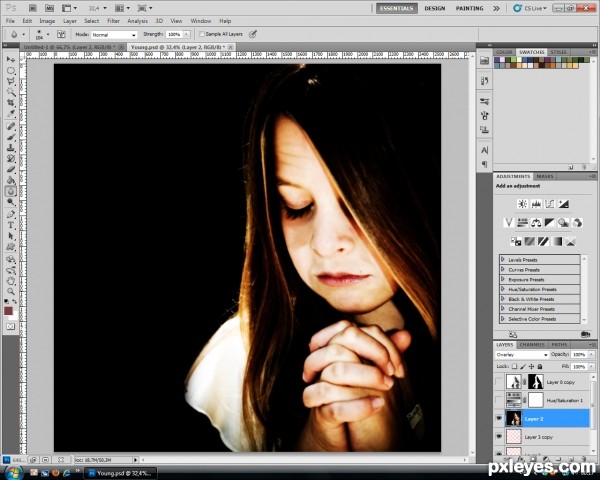
Task: Switch to the Design workspace
Action: [435, 8]
